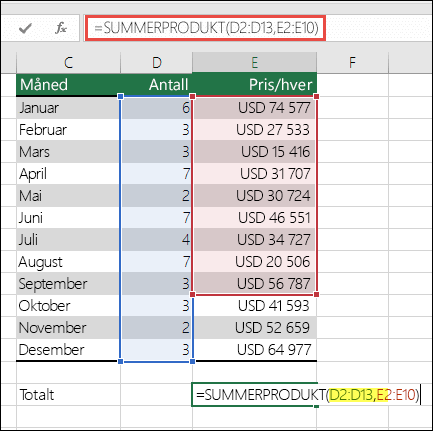Screen dimensions: 433x431
Task: Click the cell with USD 31 707
Action: point(255,174)
